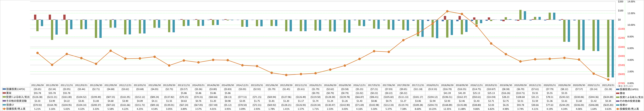Click the ($200.37) 投資CF cell
Image resolution: width=644 pixels, height=111 pixels.
pos(96,105)
